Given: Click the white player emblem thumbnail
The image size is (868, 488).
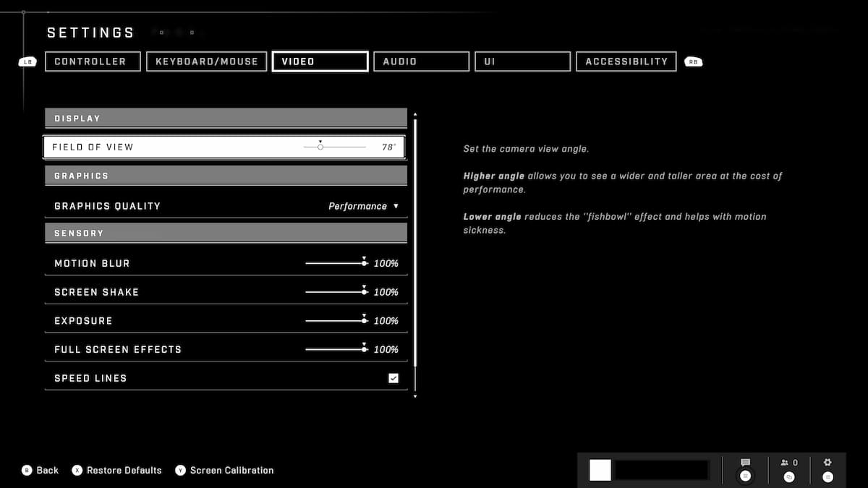Looking at the screenshot, I should [x=600, y=470].
